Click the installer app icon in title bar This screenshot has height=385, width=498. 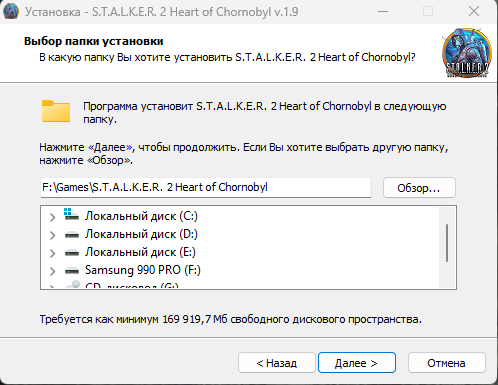(11, 12)
